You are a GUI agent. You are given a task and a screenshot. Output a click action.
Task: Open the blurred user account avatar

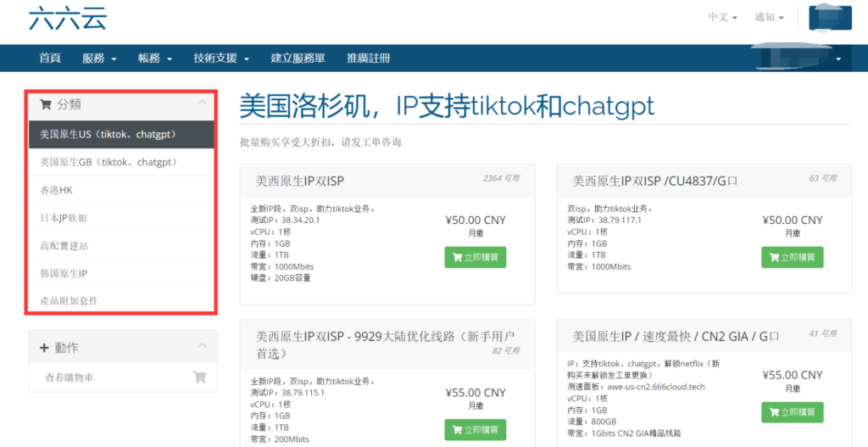point(830,17)
